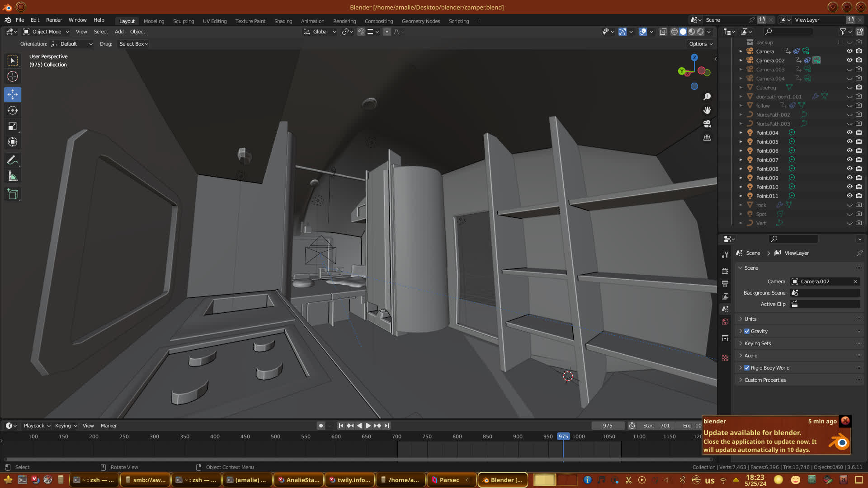Hide Point.004 using eye icon
The height and width of the screenshot is (488, 868).
pyautogui.click(x=849, y=132)
